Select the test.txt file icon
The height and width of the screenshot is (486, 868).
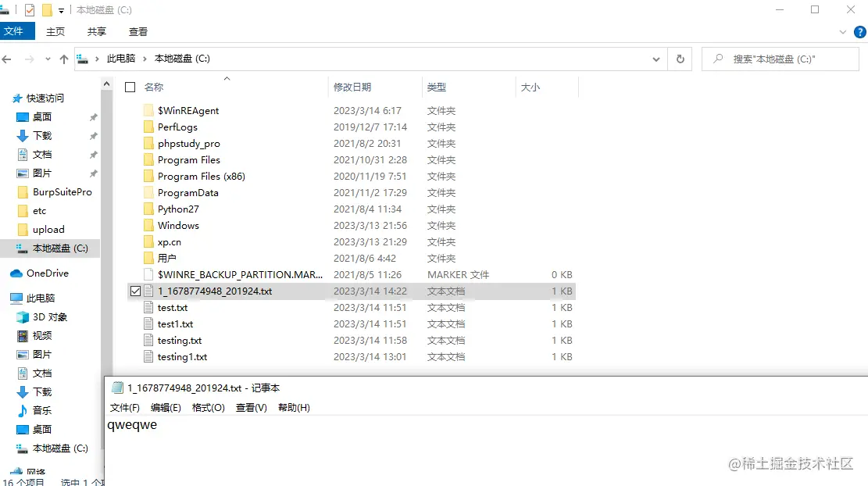click(148, 308)
